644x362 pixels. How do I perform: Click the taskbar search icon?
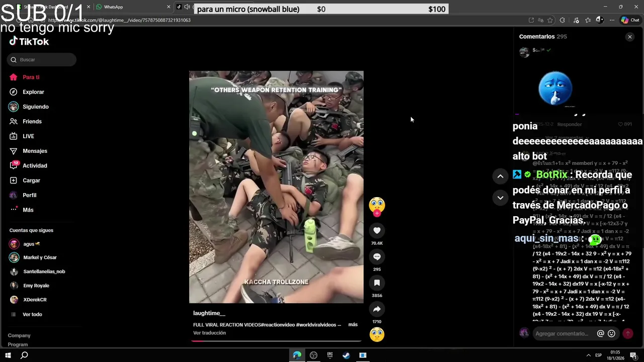click(24, 355)
